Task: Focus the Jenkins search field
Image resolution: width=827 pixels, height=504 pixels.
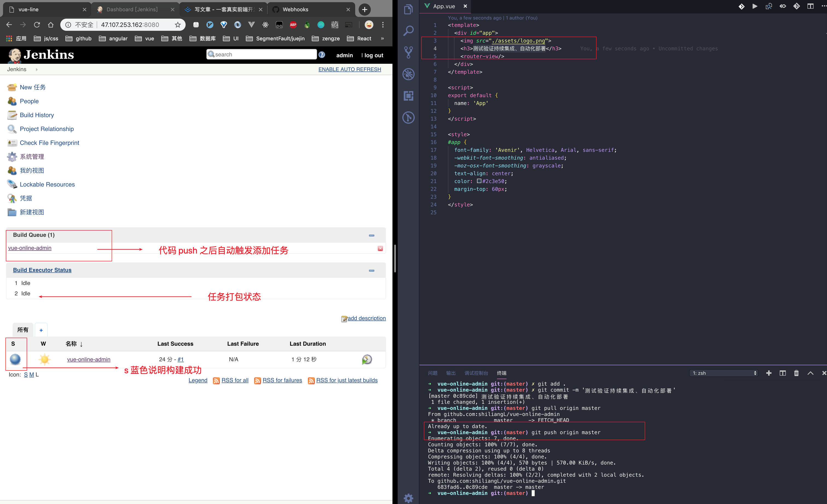Action: pyautogui.click(x=261, y=54)
